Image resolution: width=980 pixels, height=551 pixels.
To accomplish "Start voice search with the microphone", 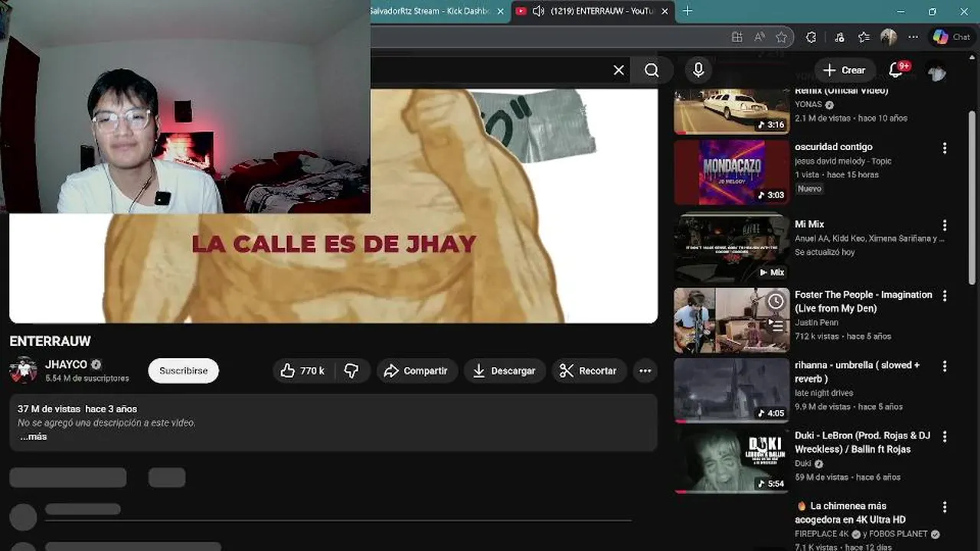I will click(698, 70).
